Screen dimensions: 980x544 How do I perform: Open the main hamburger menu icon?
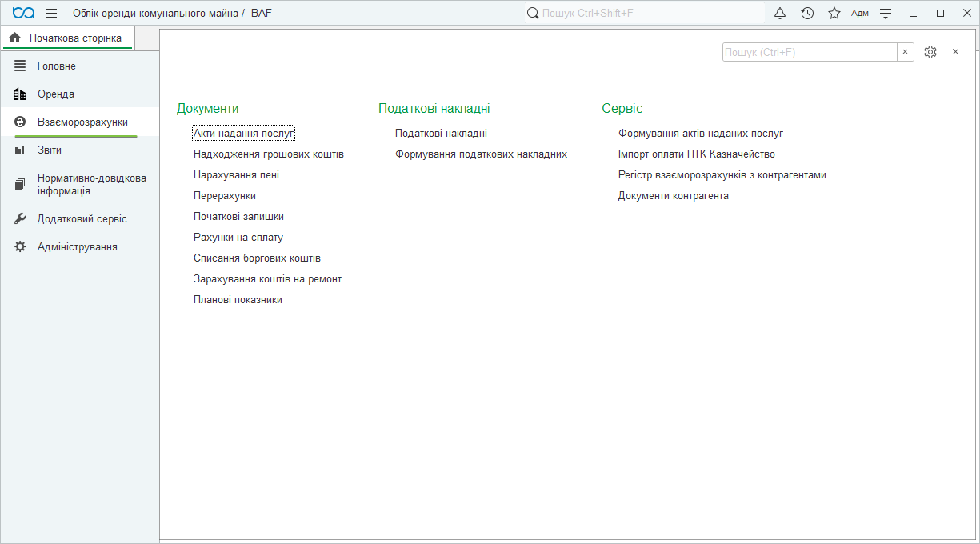51,13
